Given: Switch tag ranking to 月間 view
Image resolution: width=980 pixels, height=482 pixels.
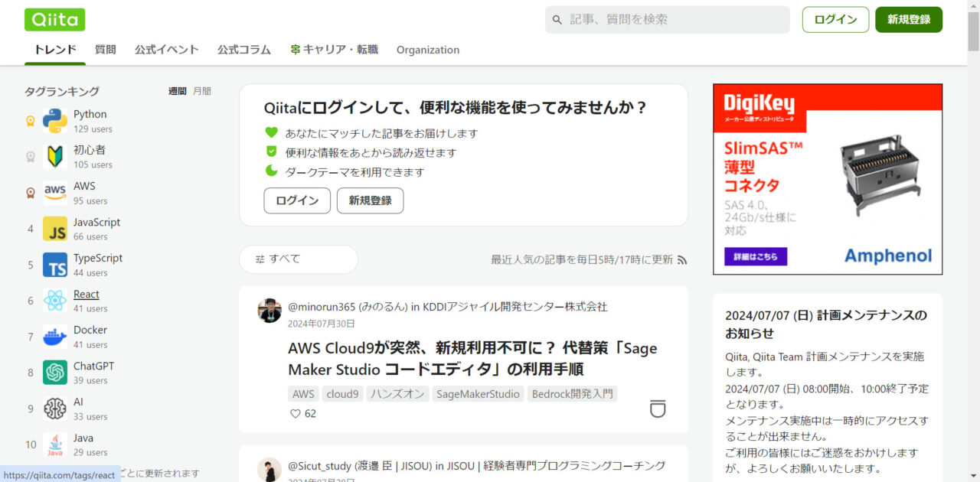Looking at the screenshot, I should coord(202,90).
